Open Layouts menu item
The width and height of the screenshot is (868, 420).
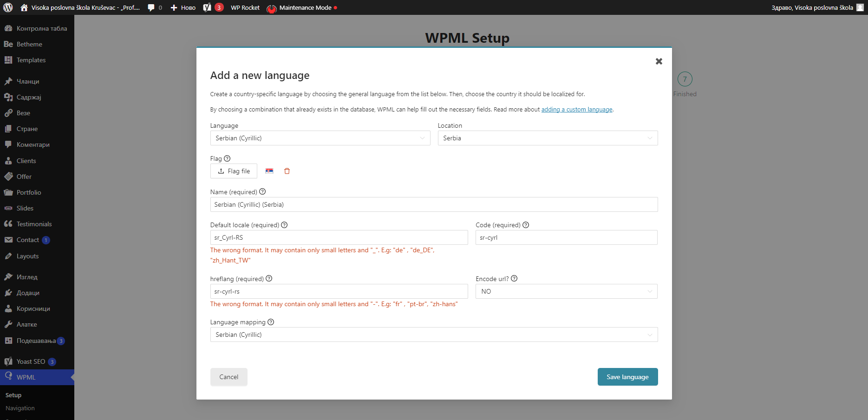pos(37,256)
